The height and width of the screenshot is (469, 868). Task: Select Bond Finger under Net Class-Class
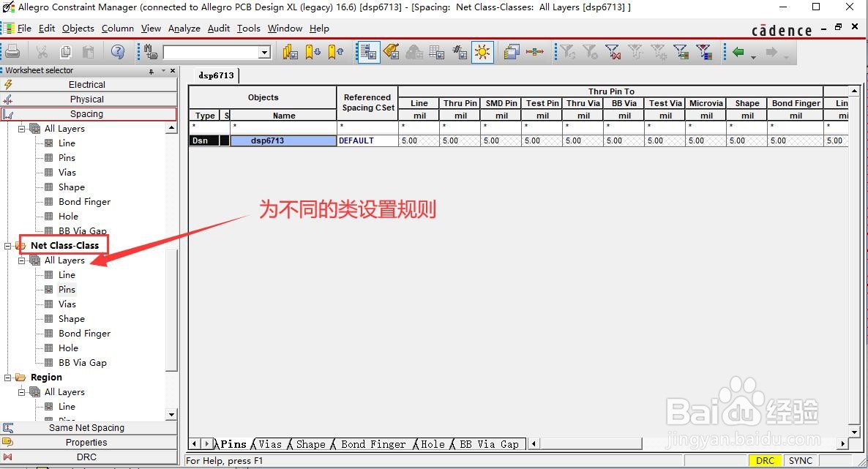tap(84, 334)
